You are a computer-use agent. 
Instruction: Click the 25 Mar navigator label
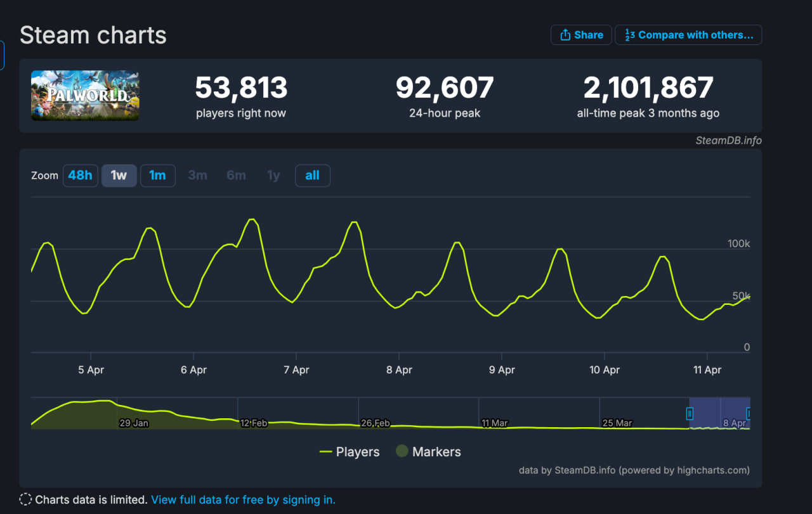[617, 423]
